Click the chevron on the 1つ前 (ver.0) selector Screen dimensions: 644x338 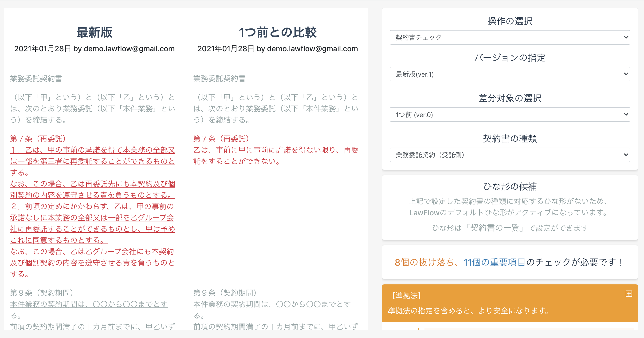click(x=626, y=114)
